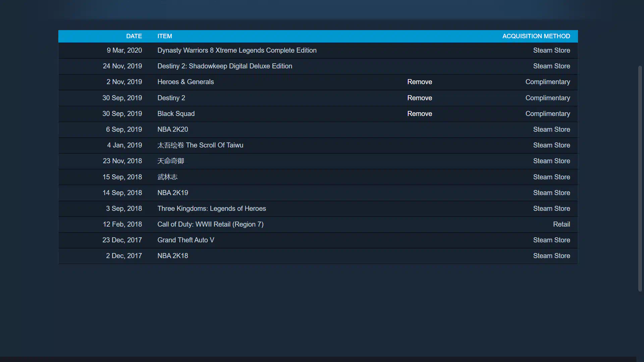Click the 9 Mar, 2020 date cell
644x362 pixels.
click(124, 50)
